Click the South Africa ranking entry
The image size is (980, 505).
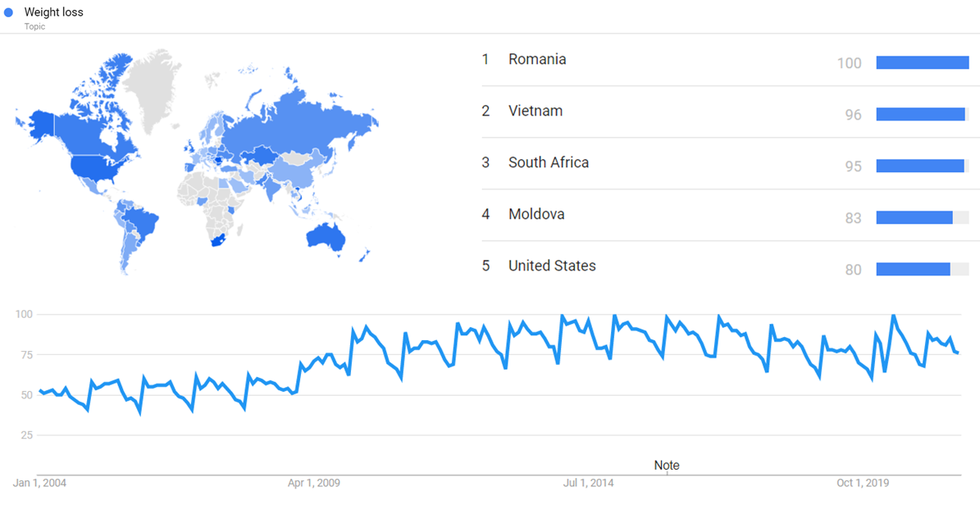coord(549,162)
